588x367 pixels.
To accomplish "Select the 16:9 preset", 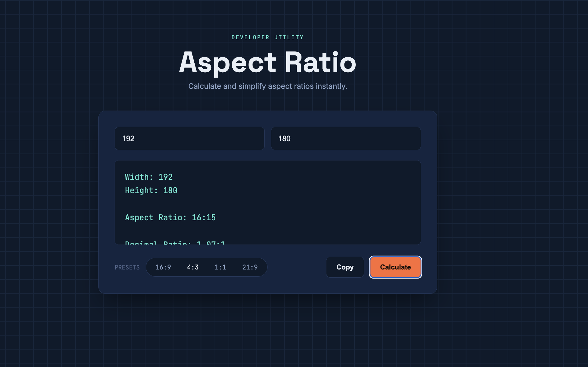I will click(x=163, y=267).
